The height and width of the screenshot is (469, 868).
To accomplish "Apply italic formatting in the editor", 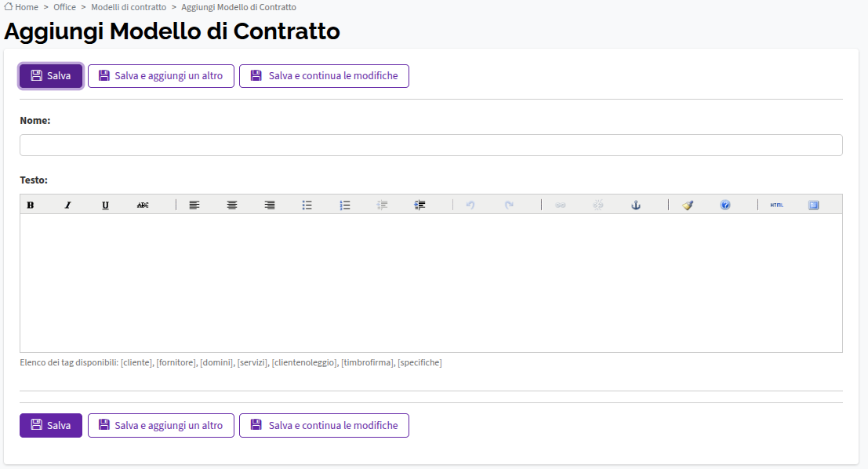I will click(x=68, y=205).
